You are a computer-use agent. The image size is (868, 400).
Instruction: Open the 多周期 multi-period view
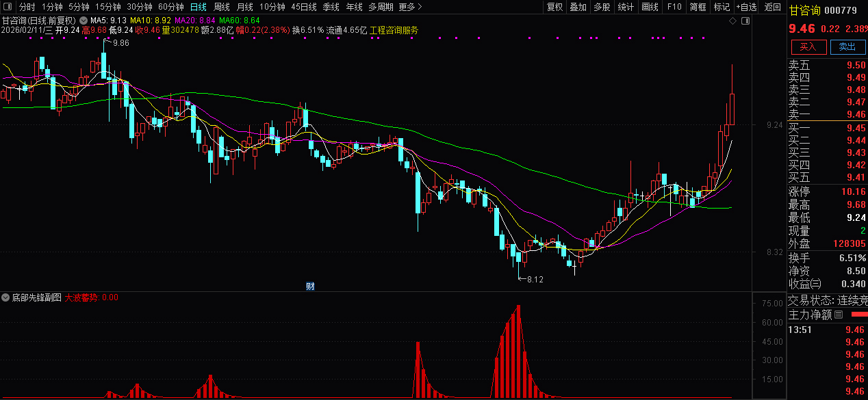(x=381, y=7)
